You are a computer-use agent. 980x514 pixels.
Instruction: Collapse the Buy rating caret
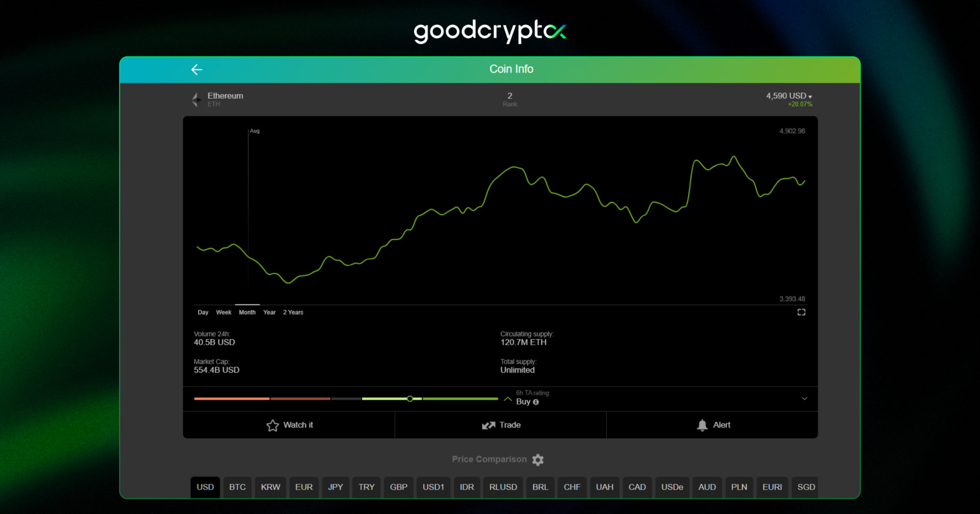[x=508, y=399]
